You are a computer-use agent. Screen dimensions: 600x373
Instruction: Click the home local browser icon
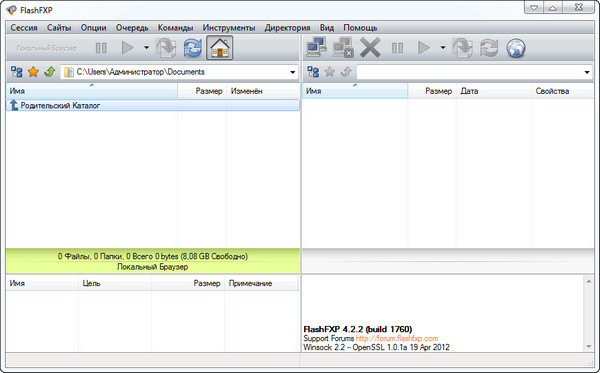tap(220, 48)
